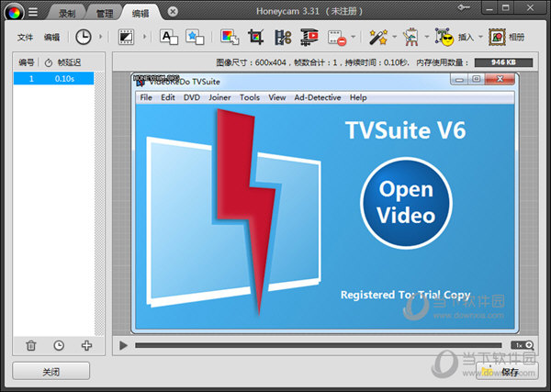Expand the delete frames dropdown arrow
The width and height of the screenshot is (551, 392).
pyautogui.click(x=354, y=38)
